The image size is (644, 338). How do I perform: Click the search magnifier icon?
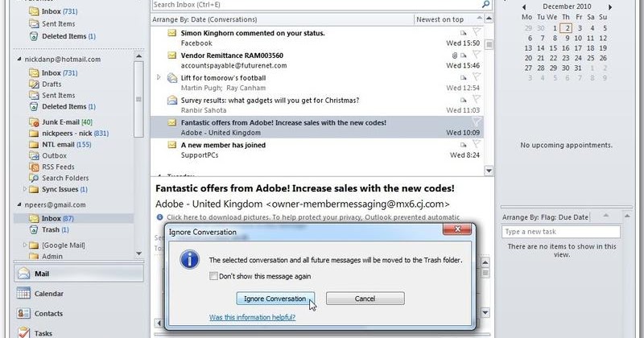485,4
